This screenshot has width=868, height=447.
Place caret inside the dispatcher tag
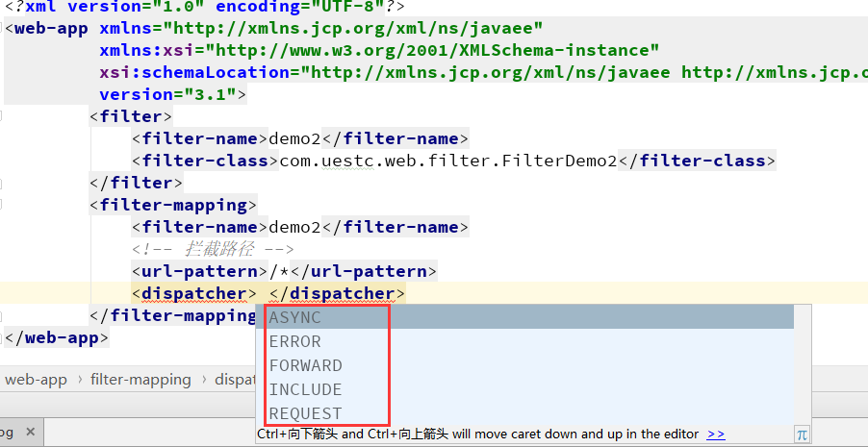click(x=263, y=293)
